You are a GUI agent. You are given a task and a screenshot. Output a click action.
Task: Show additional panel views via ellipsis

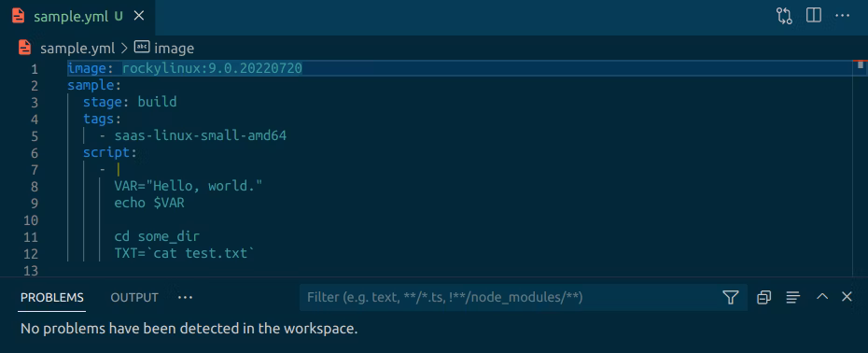pyautogui.click(x=185, y=298)
